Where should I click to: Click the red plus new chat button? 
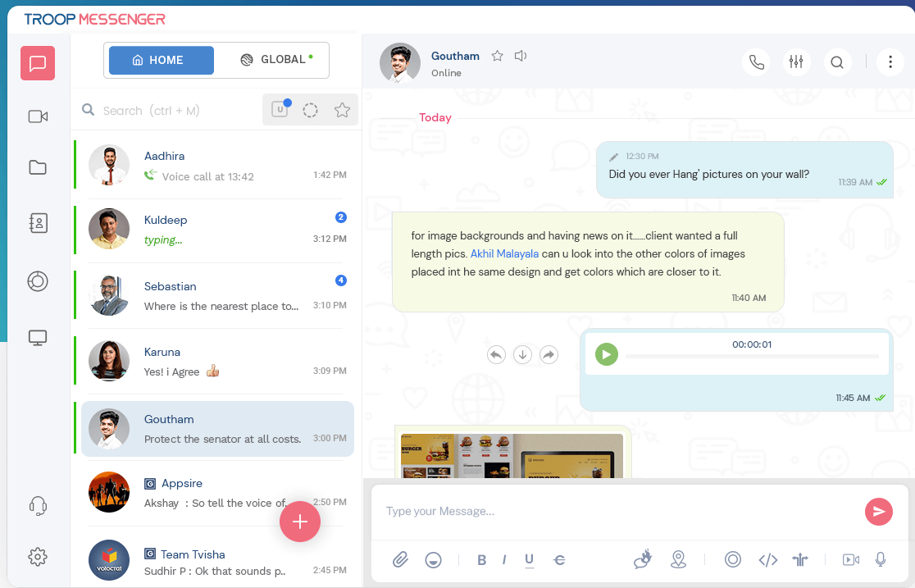(x=300, y=522)
